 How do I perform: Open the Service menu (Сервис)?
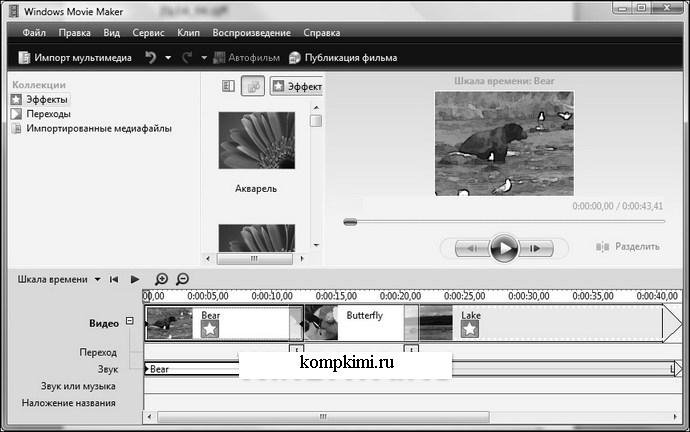148,33
